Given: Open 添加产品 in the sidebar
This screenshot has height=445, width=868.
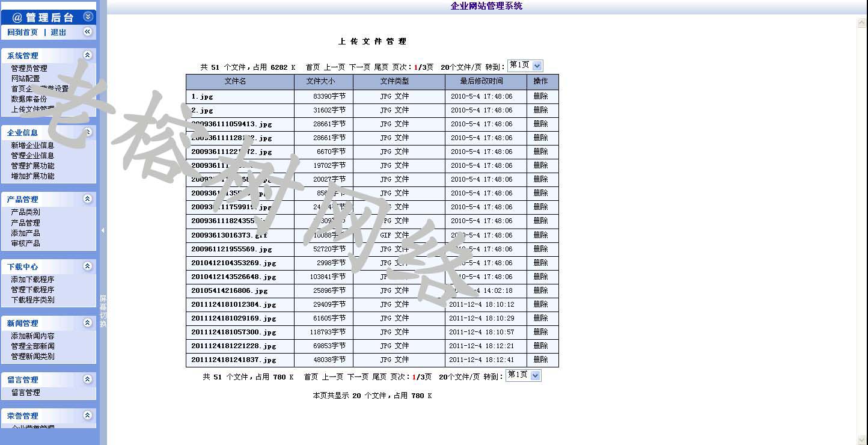Looking at the screenshot, I should [x=25, y=233].
